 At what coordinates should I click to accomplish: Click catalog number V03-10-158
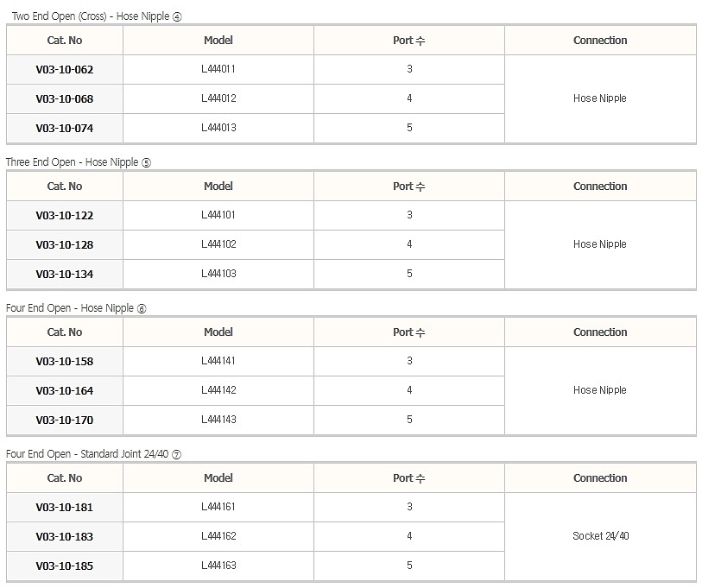pos(65,362)
